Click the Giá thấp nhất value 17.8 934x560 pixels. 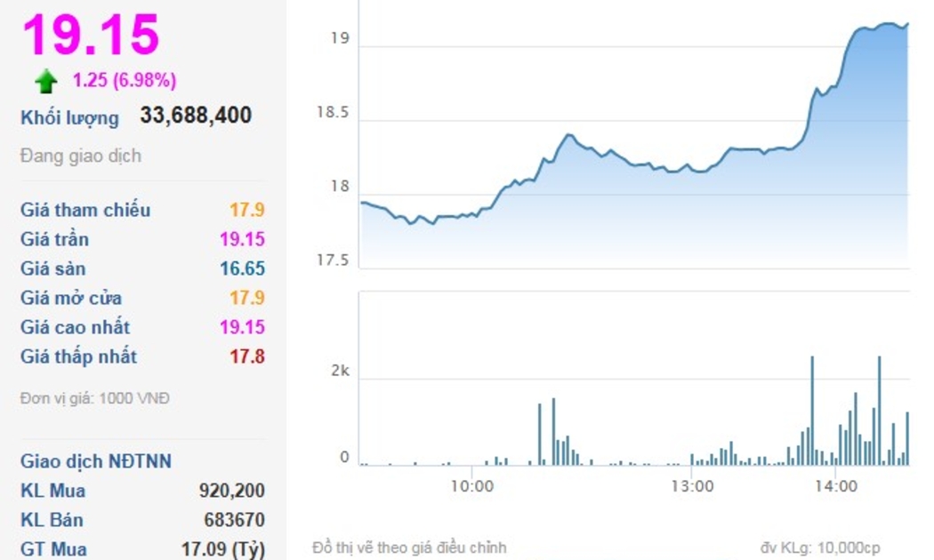coord(249,357)
